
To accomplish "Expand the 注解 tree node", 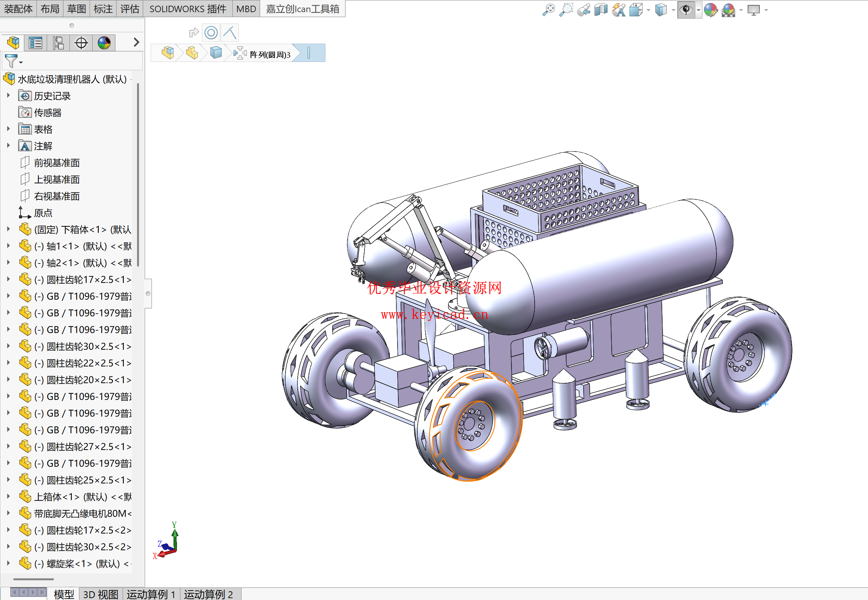I will 8,146.
